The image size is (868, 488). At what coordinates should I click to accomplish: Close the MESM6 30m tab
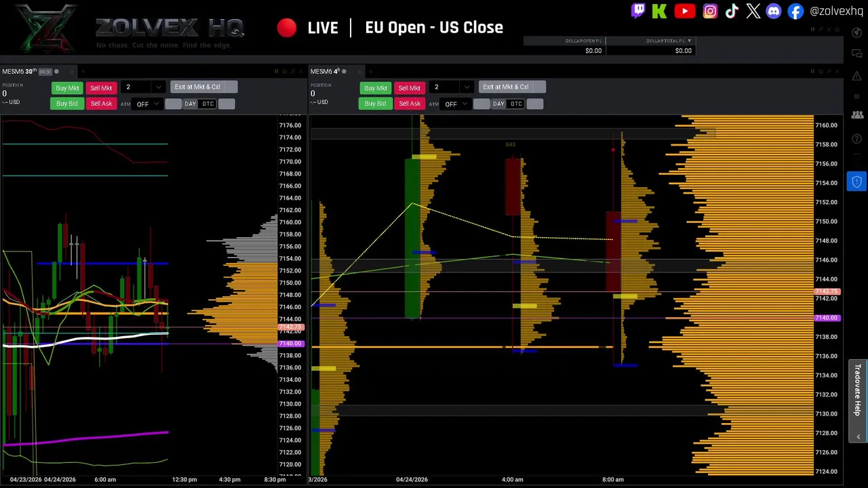(x=72, y=72)
